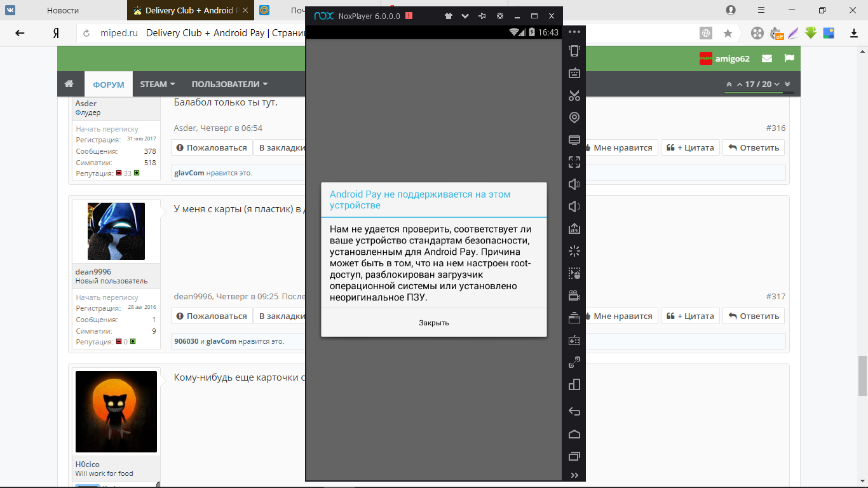The width and height of the screenshot is (868, 488).
Task: Click the green download arrow extension
Action: pyautogui.click(x=811, y=32)
